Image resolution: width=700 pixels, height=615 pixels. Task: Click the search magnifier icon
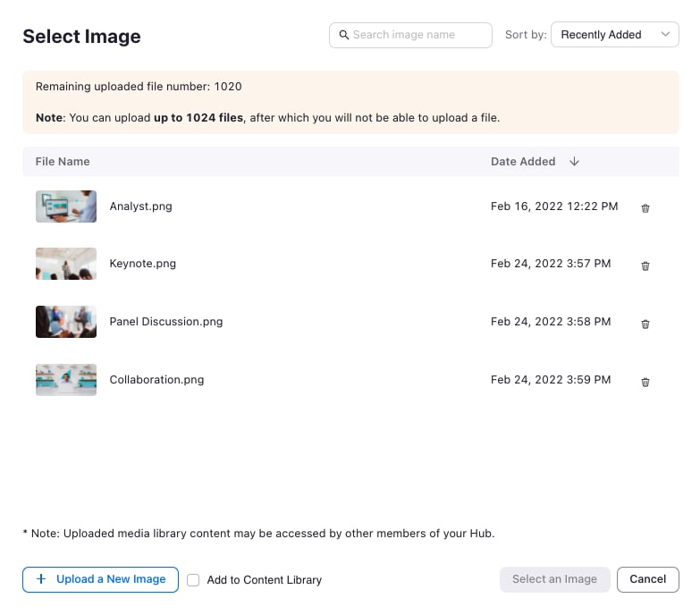tap(343, 36)
